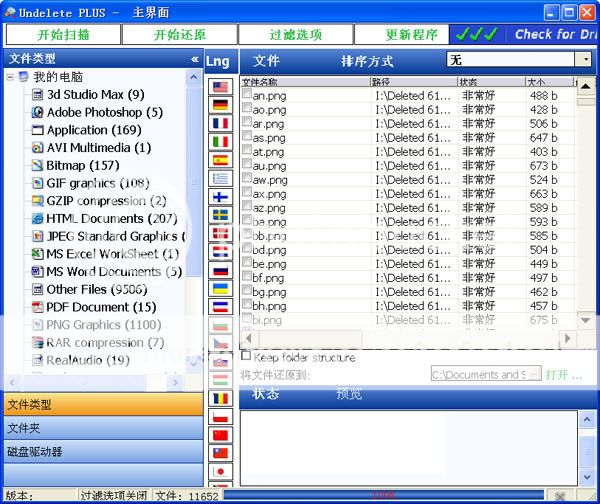Switch to 文件夹 sidebar tab
Screen dimensions: 600x504
tap(103, 428)
